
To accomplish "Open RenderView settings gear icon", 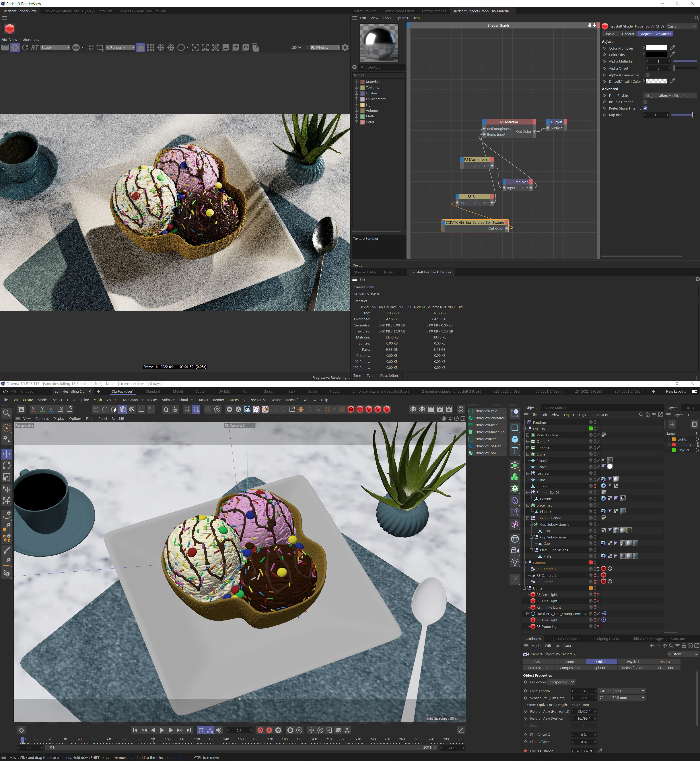I will pos(345,47).
